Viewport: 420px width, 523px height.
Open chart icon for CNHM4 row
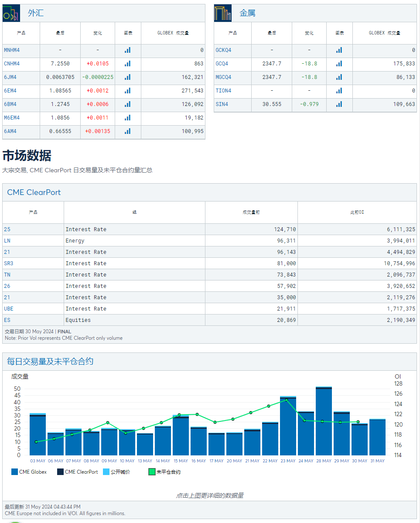(127, 64)
